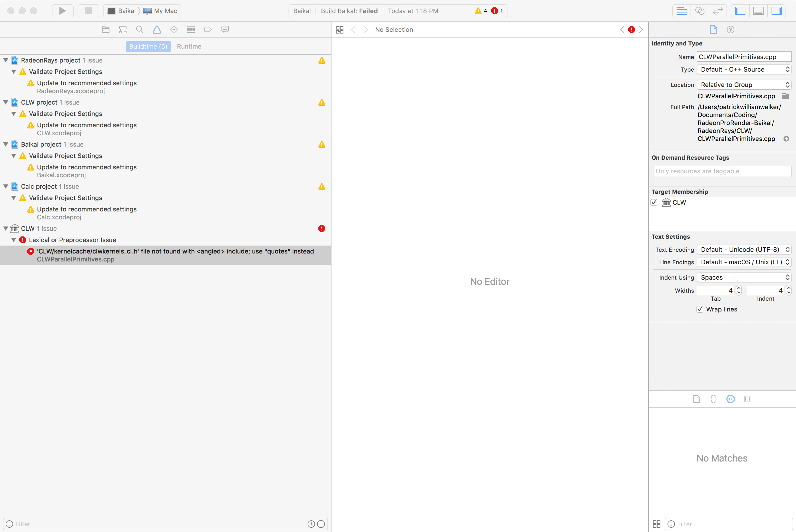Uncheck CLW target membership
The height and width of the screenshot is (532, 796).
pos(654,202)
